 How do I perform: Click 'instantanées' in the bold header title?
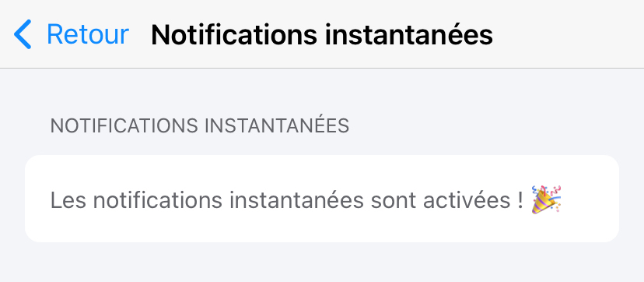click(409, 34)
